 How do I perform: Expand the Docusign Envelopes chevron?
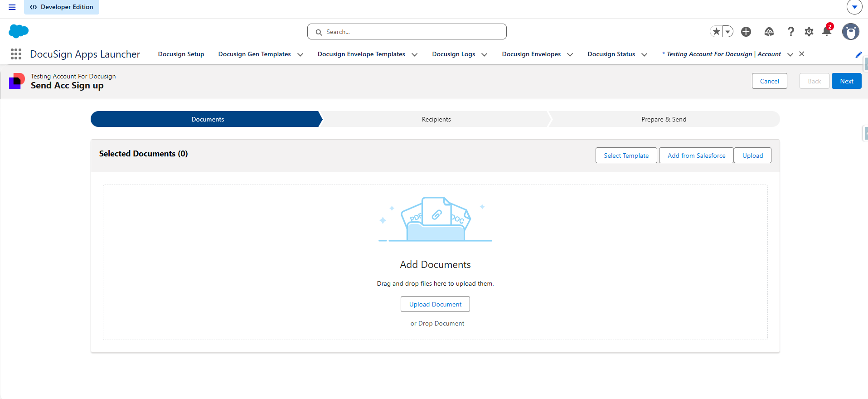click(570, 54)
